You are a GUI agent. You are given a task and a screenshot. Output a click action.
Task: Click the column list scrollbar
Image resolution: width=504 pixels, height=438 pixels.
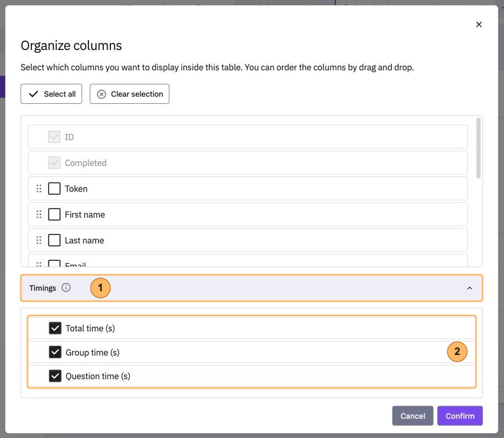pos(478,148)
